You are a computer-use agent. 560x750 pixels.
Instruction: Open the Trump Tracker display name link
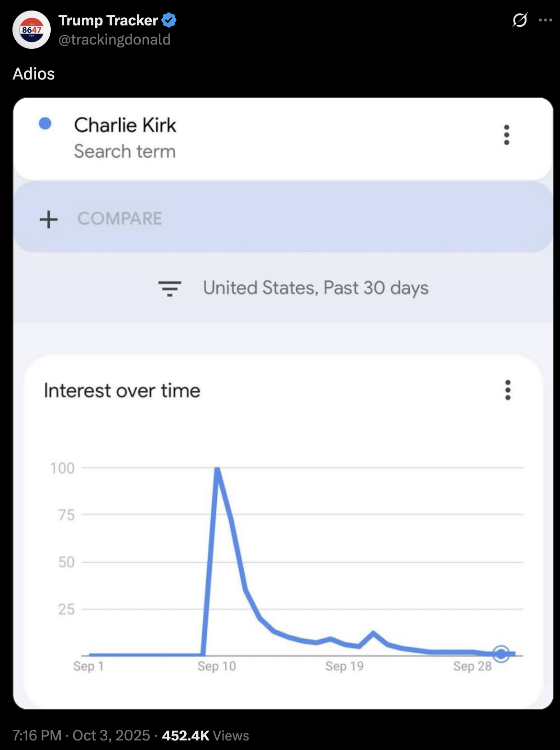tap(108, 21)
